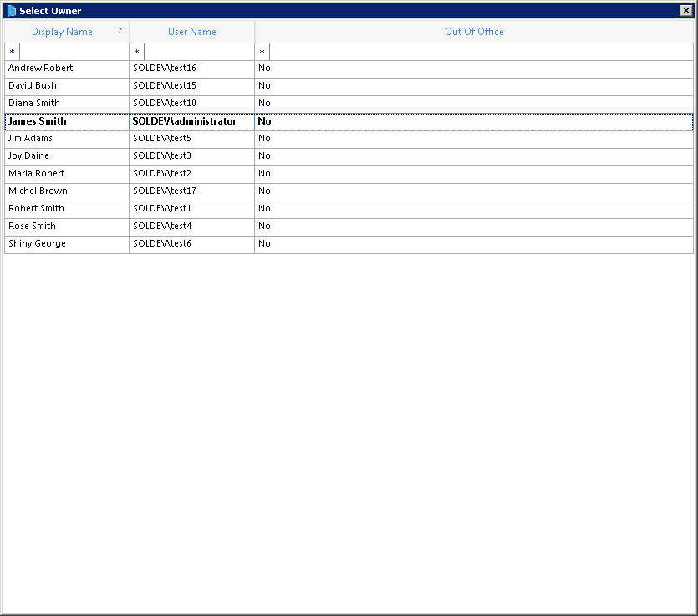Viewport: 698px width, 616px height.
Task: Click user name SOLDEV\administrator
Action: (x=184, y=121)
